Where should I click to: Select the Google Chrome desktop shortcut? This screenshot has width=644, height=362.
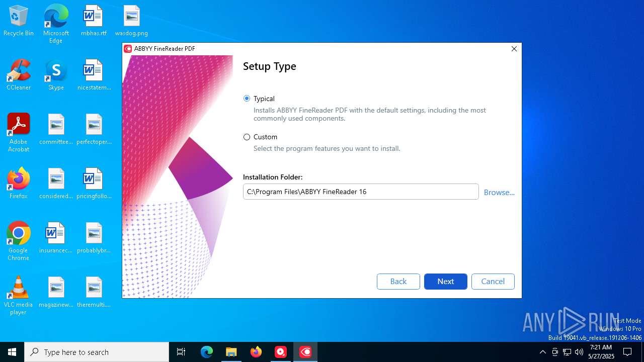[19, 241]
